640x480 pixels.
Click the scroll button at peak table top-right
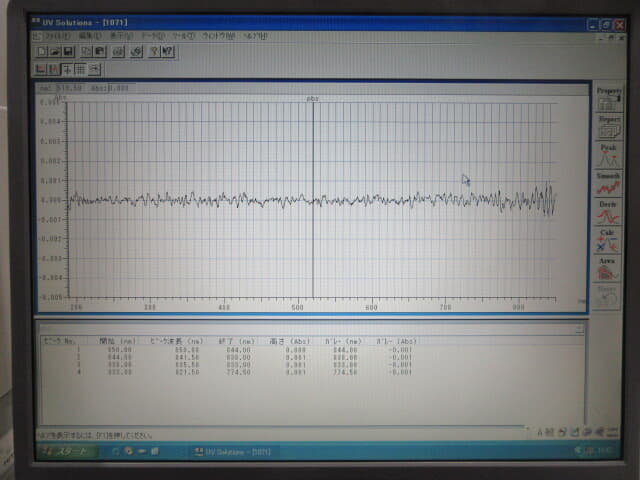point(579,329)
